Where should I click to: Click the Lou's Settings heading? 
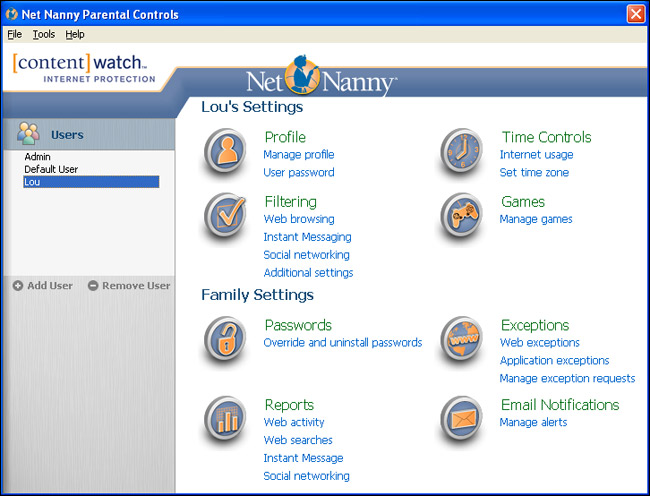click(252, 107)
